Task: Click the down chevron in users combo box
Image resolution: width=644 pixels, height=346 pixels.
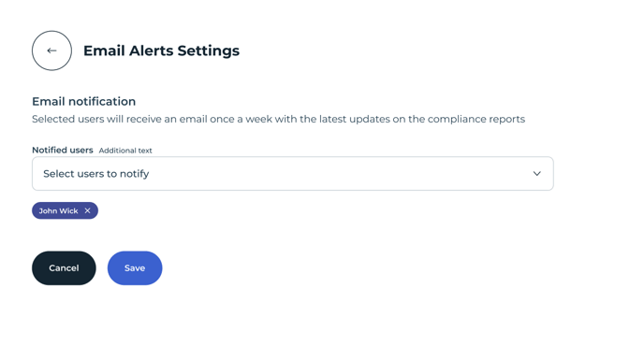Action: click(536, 174)
